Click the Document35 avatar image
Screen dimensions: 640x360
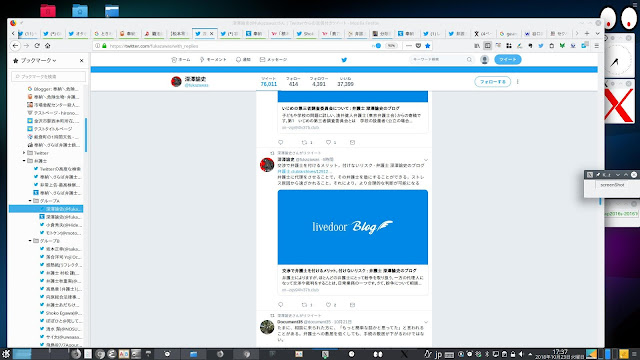click(x=267, y=327)
